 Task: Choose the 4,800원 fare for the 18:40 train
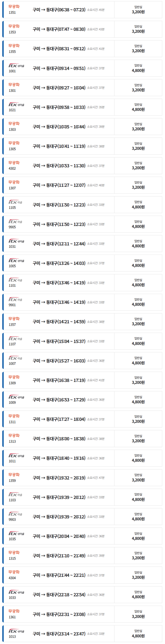138,461
